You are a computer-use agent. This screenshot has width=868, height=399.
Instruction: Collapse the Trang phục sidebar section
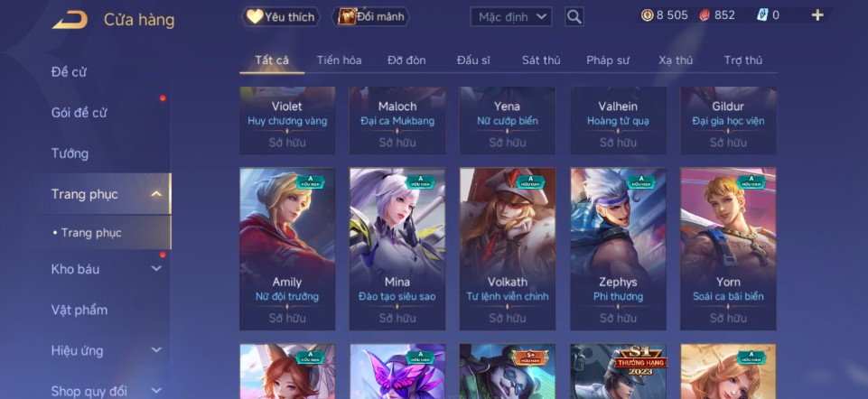[x=156, y=194]
